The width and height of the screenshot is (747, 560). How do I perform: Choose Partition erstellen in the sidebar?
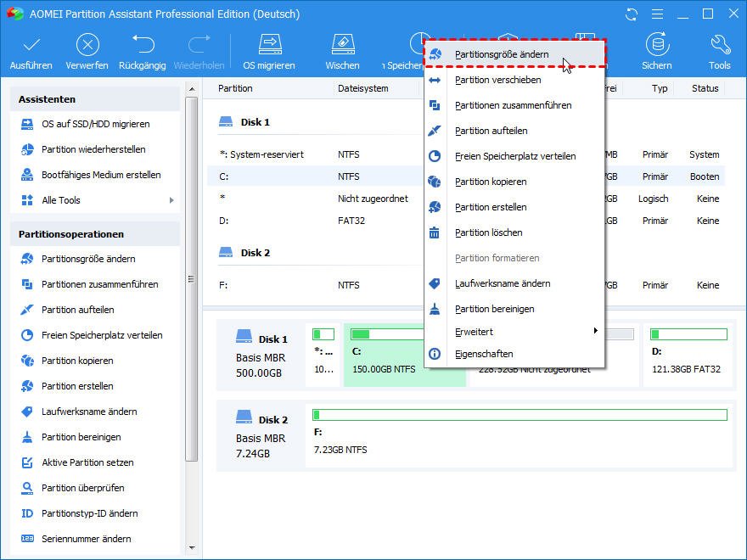tap(77, 386)
